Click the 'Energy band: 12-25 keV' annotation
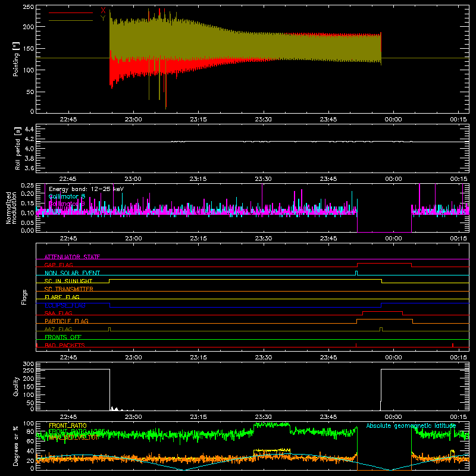Image resolution: width=476 pixels, height=476 pixels. [86, 189]
